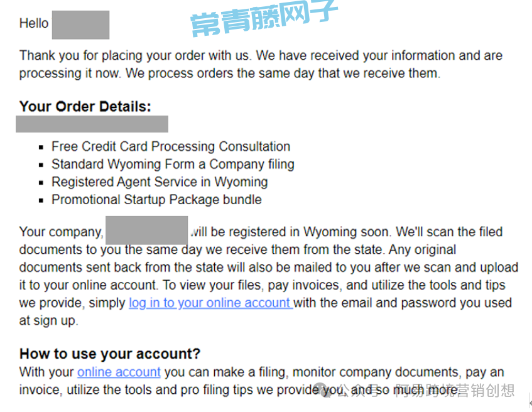Click the redacted bar below Your Order Details
Viewport: 532px width, 412px height.
click(x=92, y=124)
